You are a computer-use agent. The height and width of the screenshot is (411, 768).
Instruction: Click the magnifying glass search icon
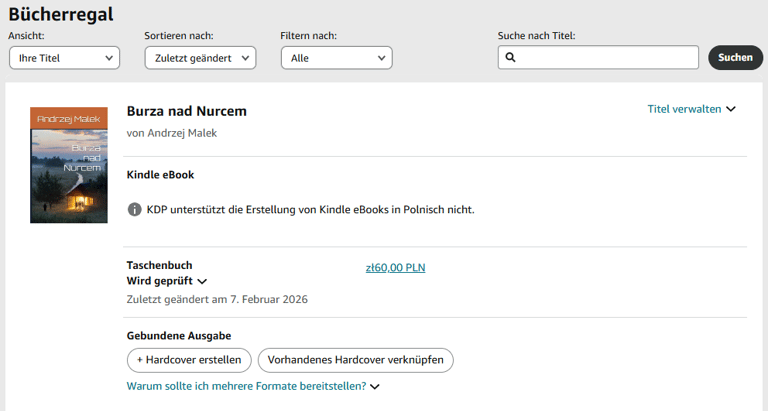[x=510, y=58]
